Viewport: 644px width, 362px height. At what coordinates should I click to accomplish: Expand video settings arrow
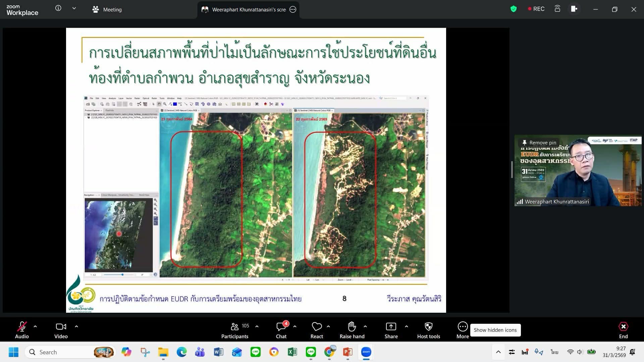76,326
